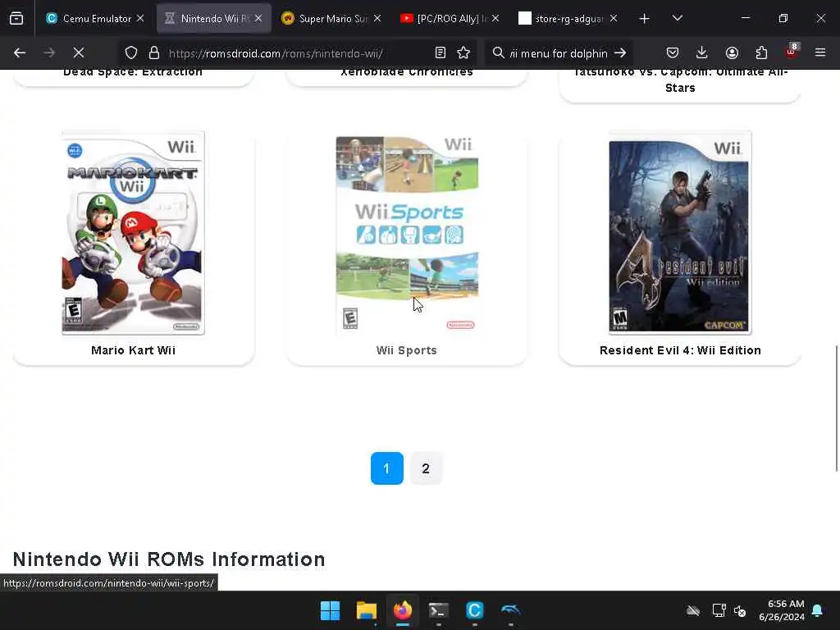The image size is (840, 630).
Task: View site security padlock information
Action: coord(154,52)
